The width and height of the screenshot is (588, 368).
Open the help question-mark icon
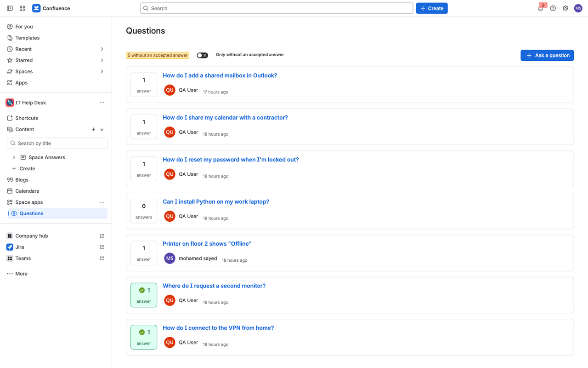[553, 8]
